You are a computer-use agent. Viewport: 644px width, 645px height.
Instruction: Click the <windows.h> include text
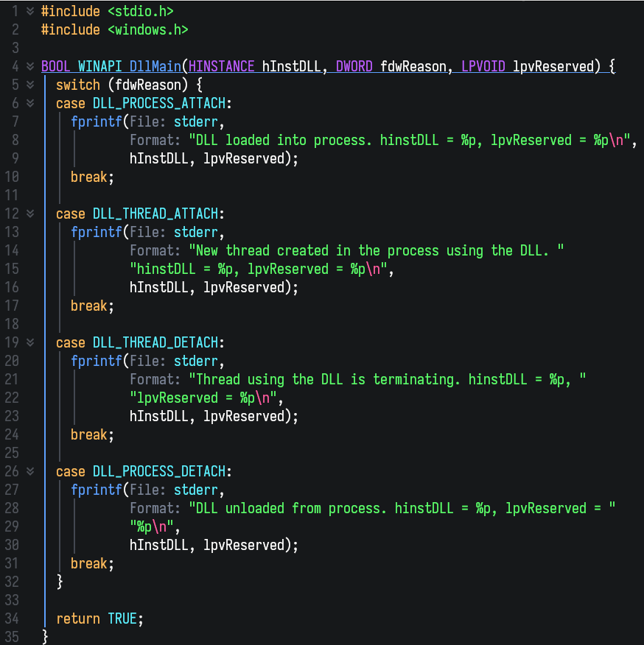pos(148,30)
